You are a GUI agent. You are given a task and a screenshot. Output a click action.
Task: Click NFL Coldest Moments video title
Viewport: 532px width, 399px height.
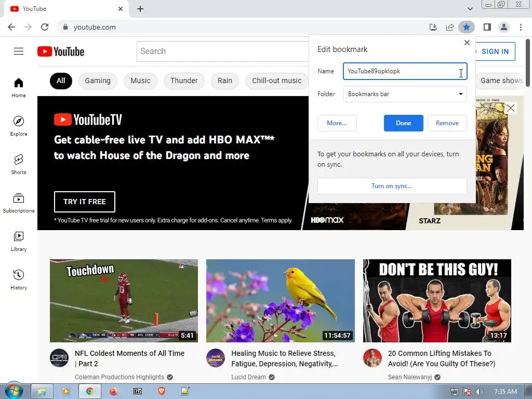(x=129, y=358)
